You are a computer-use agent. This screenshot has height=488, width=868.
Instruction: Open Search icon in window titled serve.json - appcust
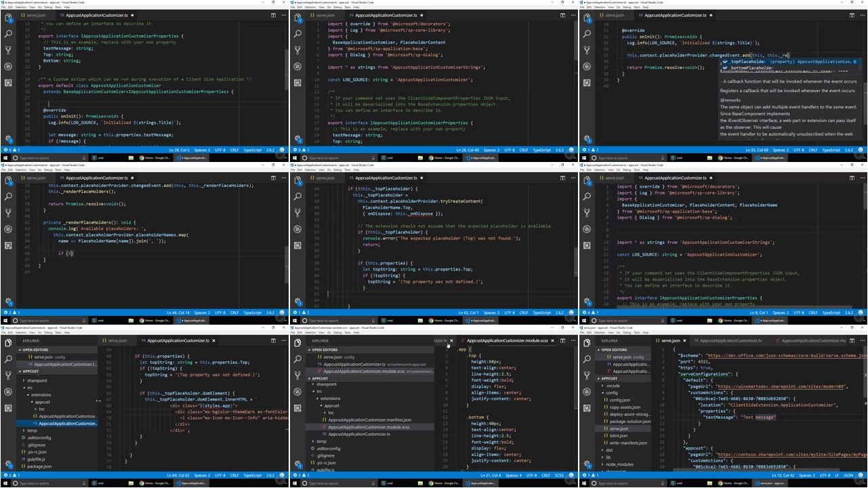click(587, 359)
